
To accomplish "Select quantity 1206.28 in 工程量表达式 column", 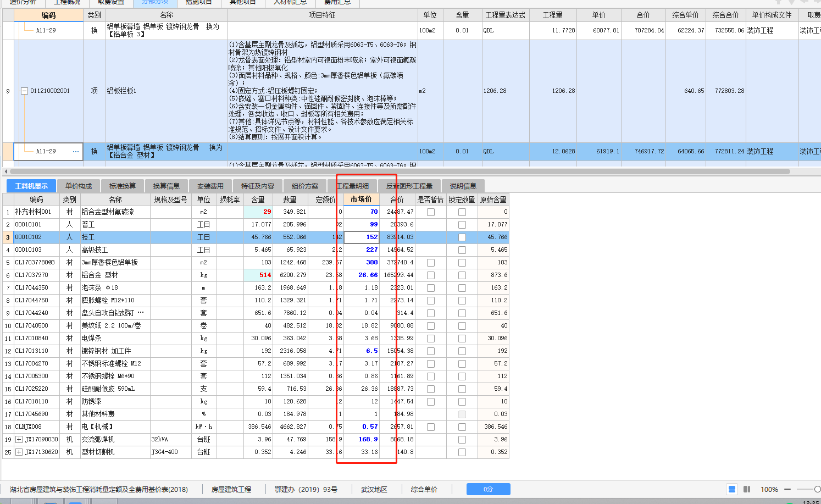I will point(506,91).
